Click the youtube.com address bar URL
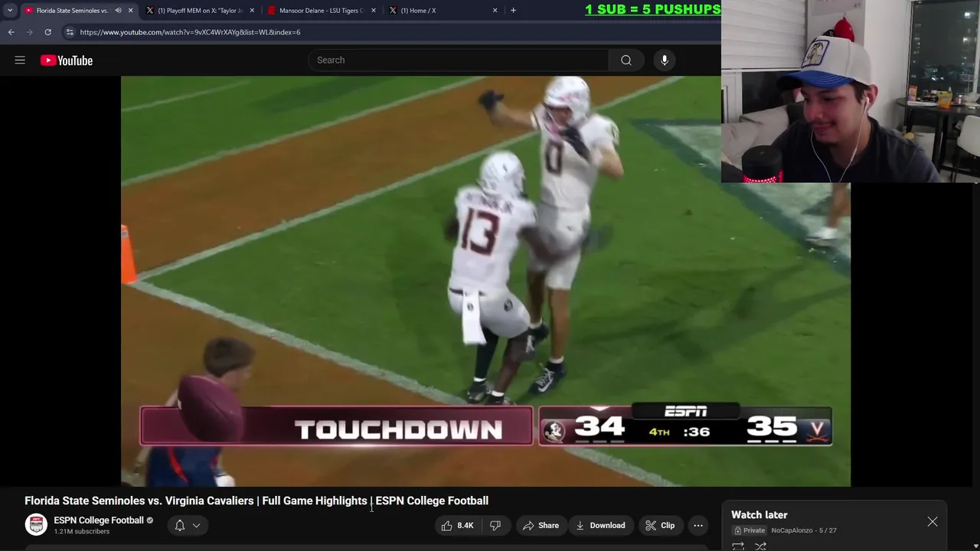The image size is (980, 551). click(190, 32)
